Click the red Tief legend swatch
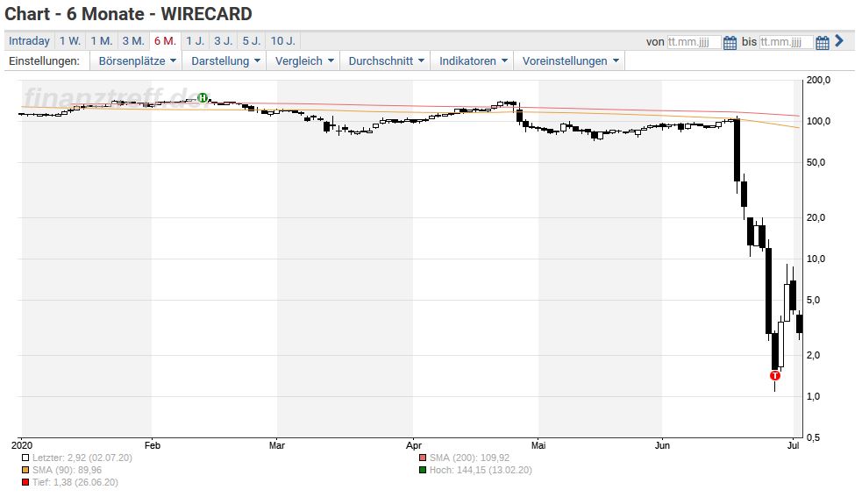Viewport: 862px width, 504px height. point(25,482)
